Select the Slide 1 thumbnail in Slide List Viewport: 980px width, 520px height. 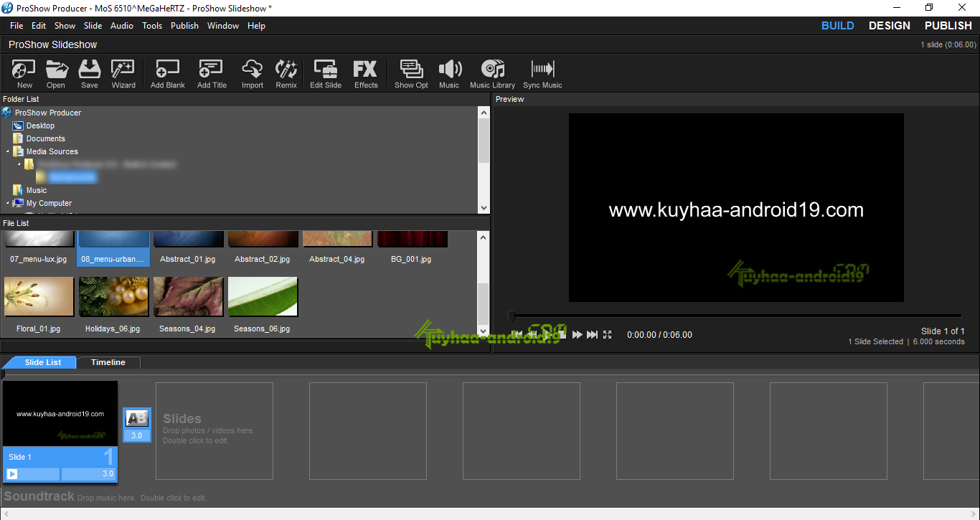pos(60,414)
